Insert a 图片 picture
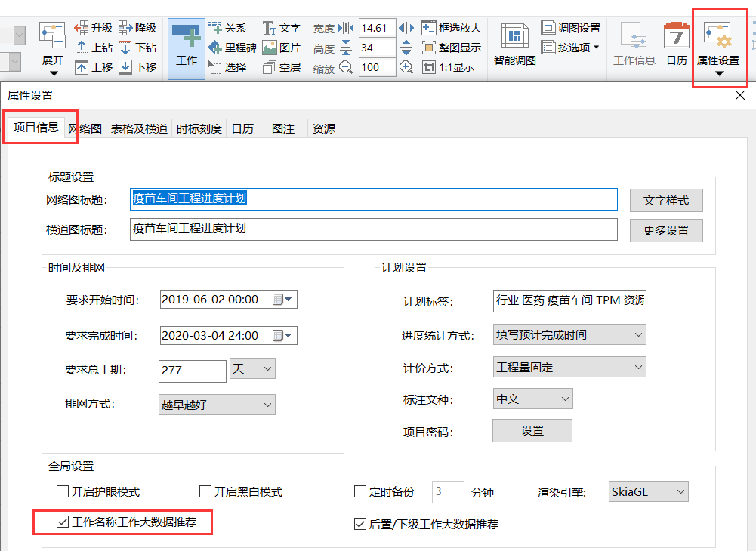Viewport: 756px width, 551px height. (x=282, y=48)
